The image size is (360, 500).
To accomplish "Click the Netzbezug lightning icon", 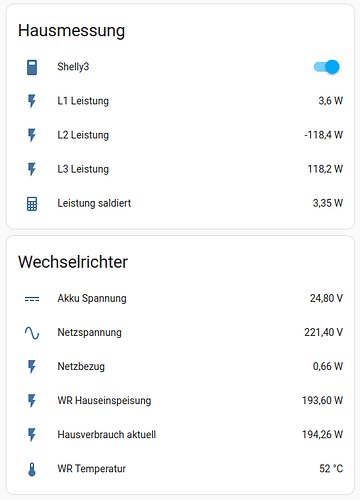I will 32,367.
